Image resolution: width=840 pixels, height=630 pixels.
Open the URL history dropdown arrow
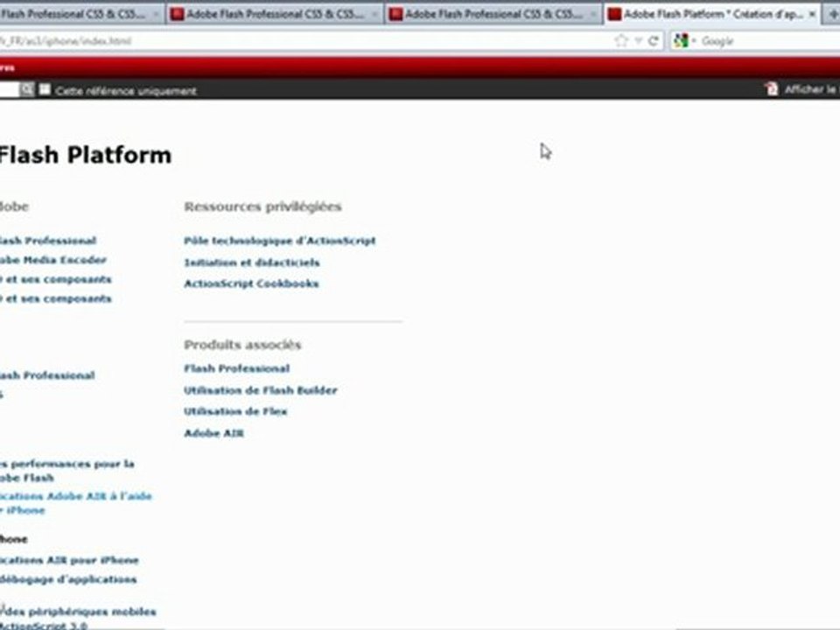coord(638,41)
